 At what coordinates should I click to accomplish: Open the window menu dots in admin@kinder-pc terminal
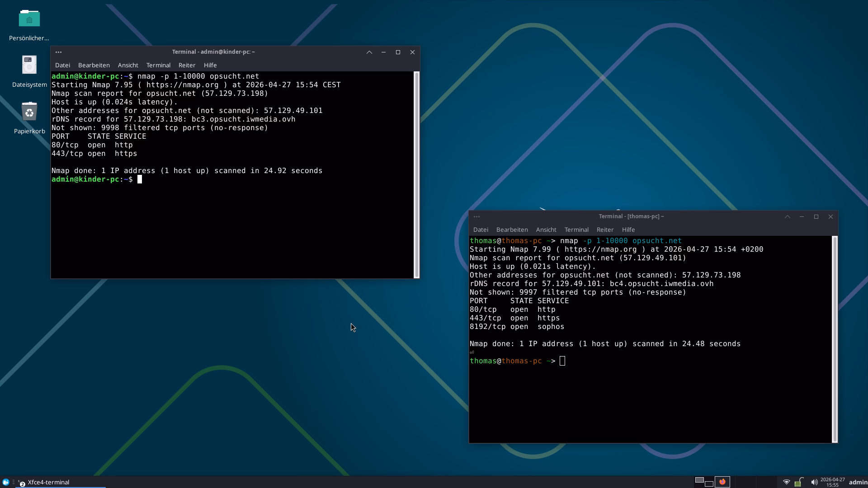pyautogui.click(x=58, y=52)
